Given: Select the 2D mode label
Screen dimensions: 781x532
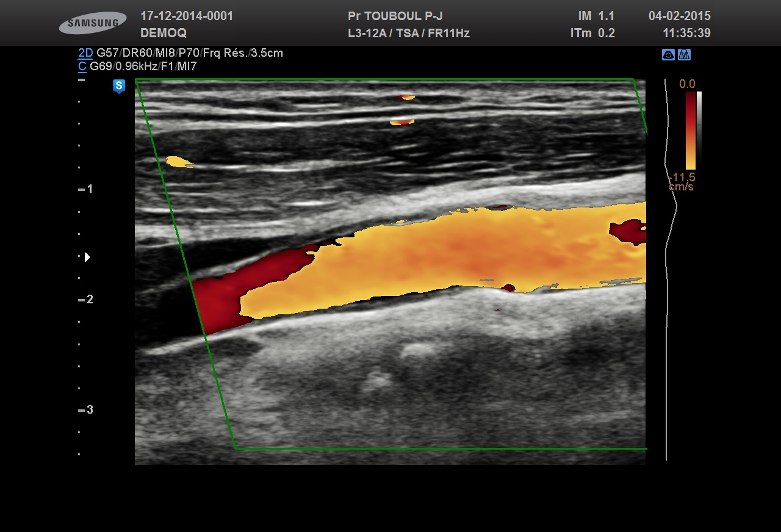Looking at the screenshot, I should point(85,53).
